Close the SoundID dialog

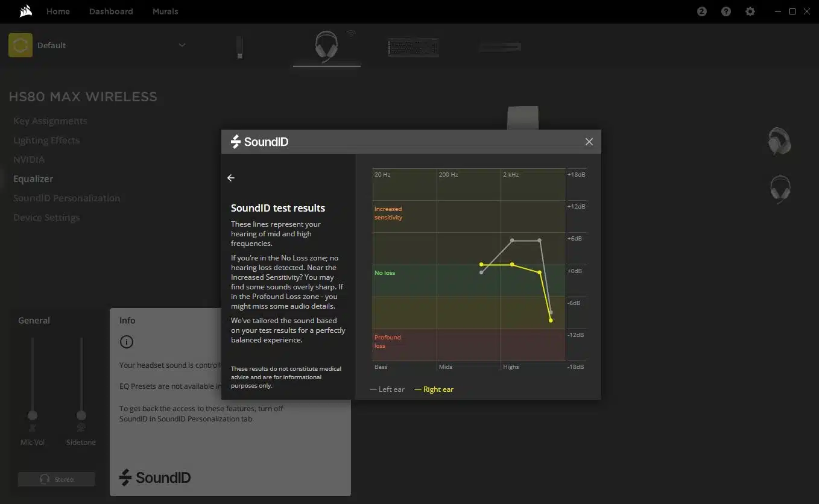(x=589, y=142)
